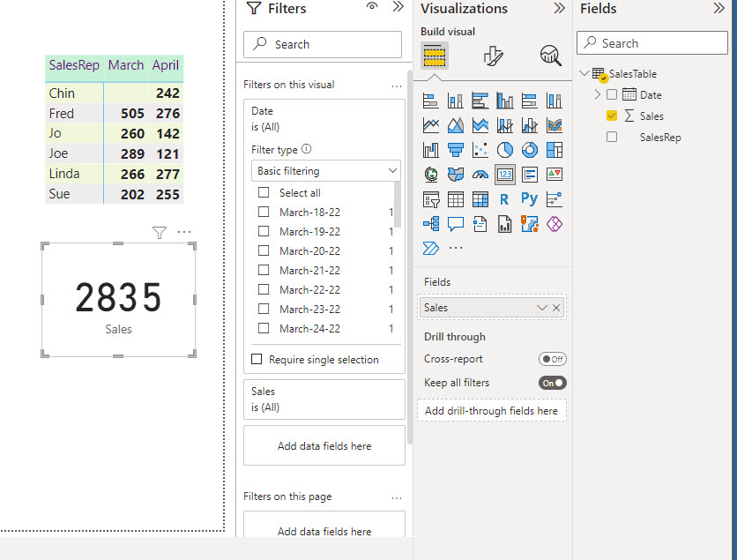Open the Basic filtering type dropdown

coord(325,171)
